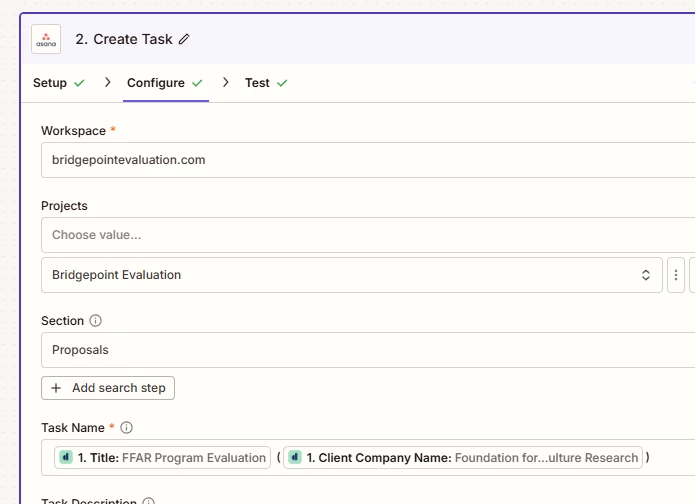Screen dimensions: 695x504
Task: Click the up-down arrows on Bridgepoint Evaluation
Action: (x=646, y=275)
